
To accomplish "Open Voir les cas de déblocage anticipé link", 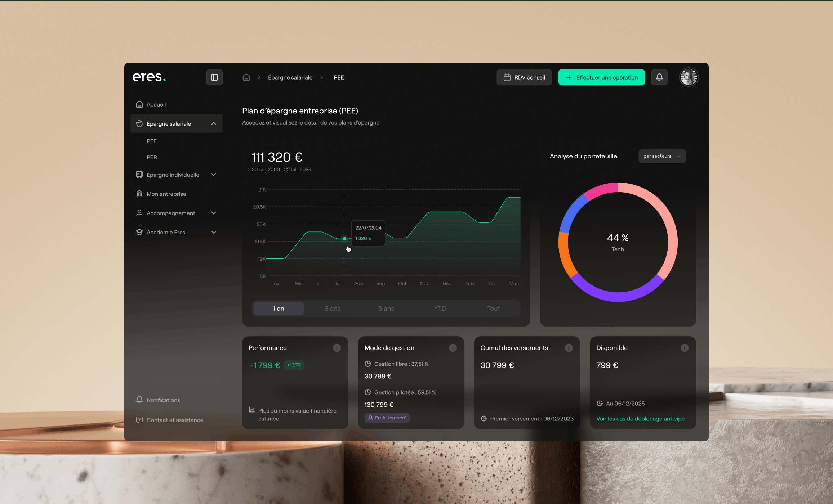I will (640, 419).
